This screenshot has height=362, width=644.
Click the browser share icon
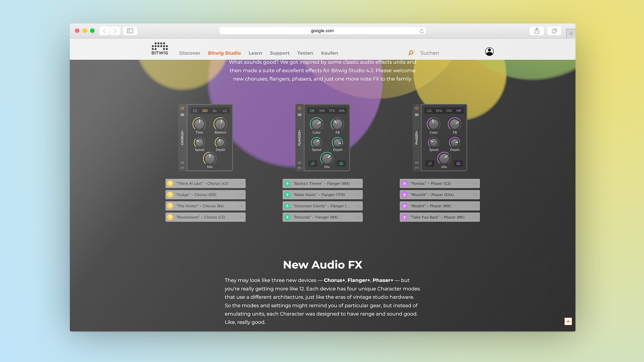coord(537,31)
